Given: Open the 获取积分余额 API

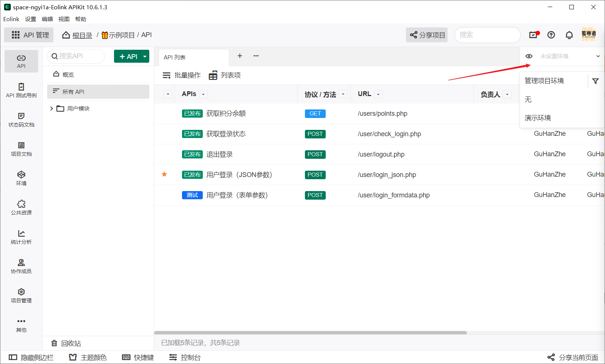Looking at the screenshot, I should [226, 114].
